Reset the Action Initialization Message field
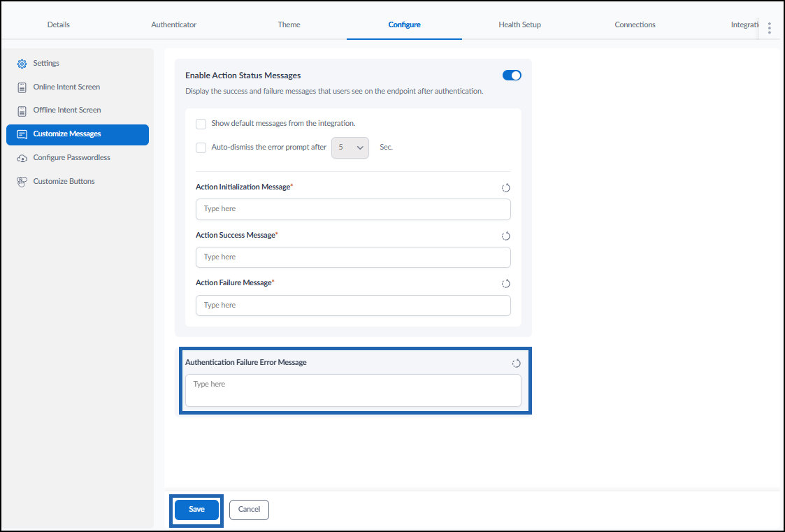 (505, 187)
